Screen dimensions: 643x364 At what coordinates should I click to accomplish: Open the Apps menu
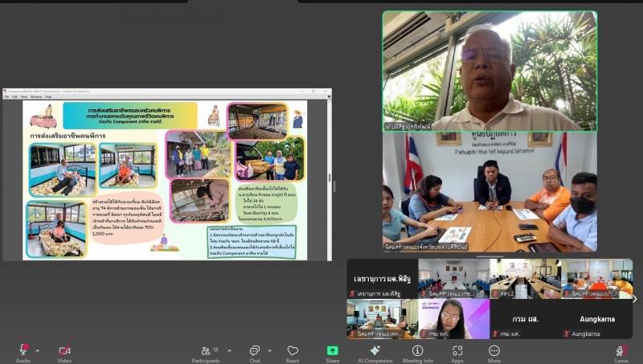point(457,353)
